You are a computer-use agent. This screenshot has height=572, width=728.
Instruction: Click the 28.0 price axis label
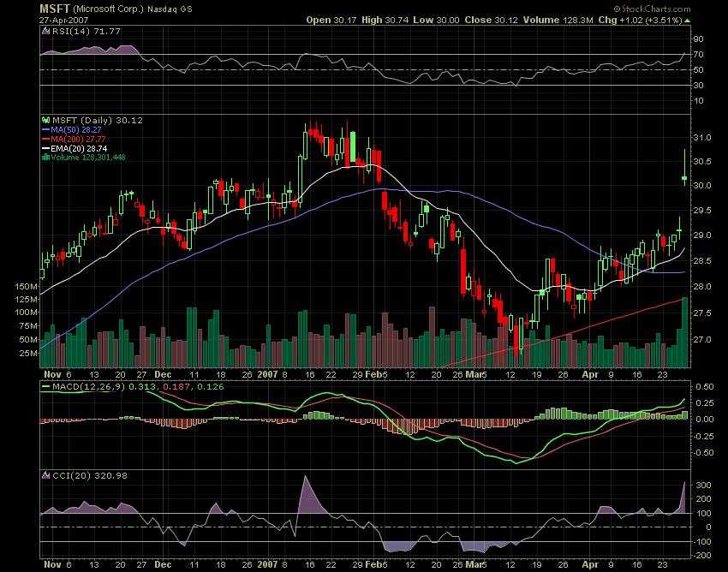(702, 287)
